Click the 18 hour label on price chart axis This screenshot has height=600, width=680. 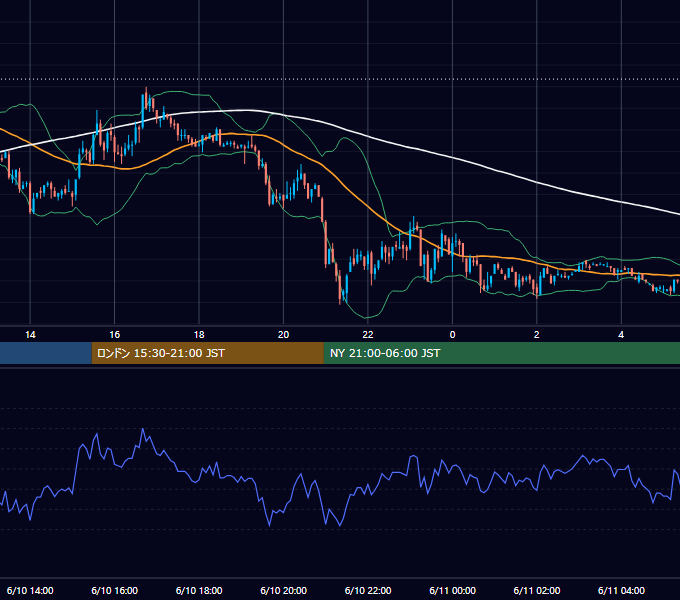199,335
